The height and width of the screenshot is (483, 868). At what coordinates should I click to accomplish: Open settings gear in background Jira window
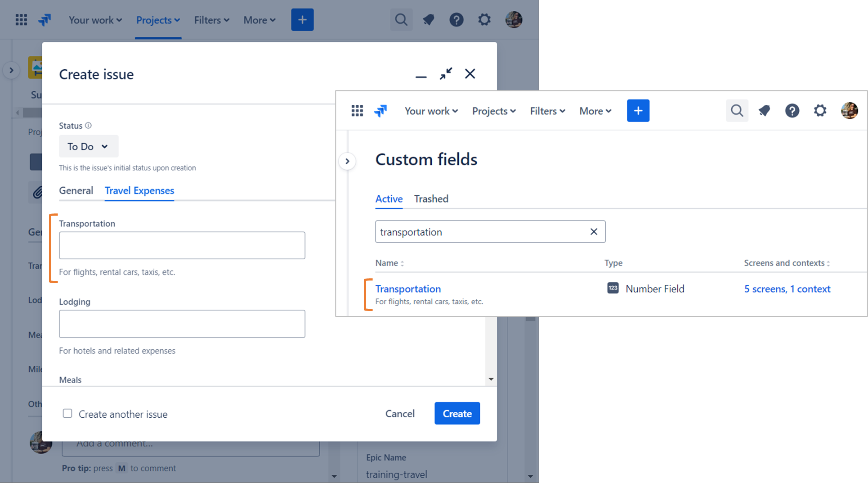point(484,20)
